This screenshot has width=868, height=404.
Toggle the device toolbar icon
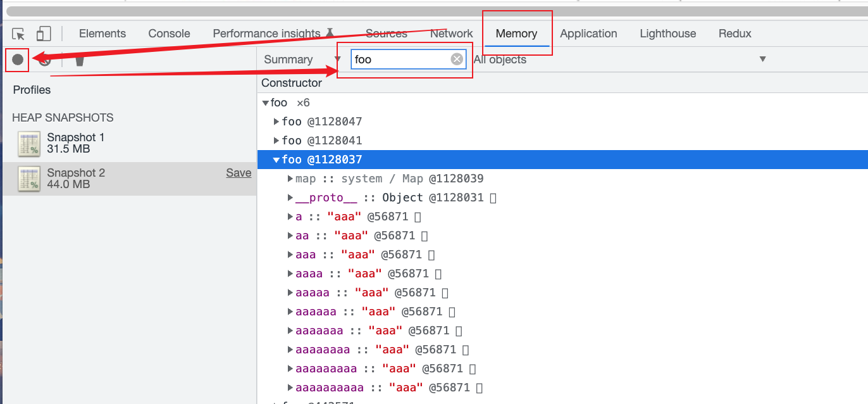(x=43, y=34)
